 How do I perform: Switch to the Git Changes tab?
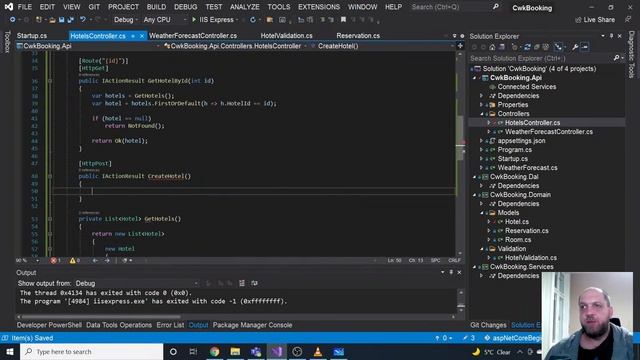(x=488, y=325)
